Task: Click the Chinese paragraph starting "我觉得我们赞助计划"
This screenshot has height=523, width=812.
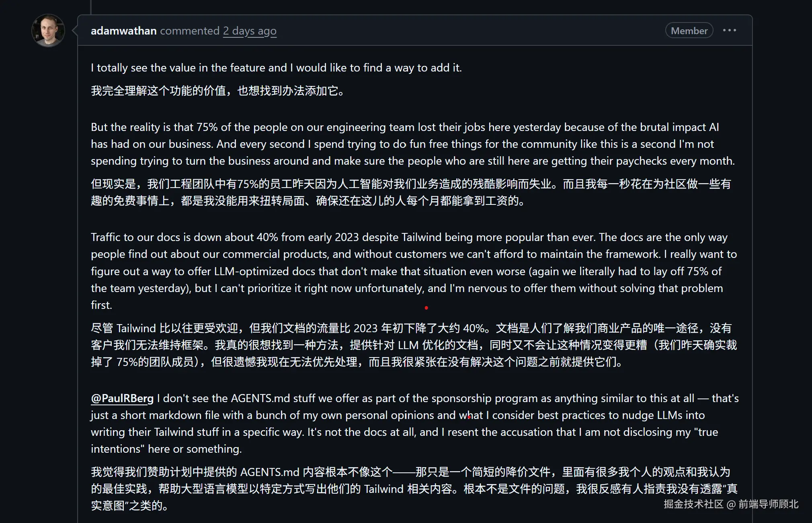Action: click(414, 488)
